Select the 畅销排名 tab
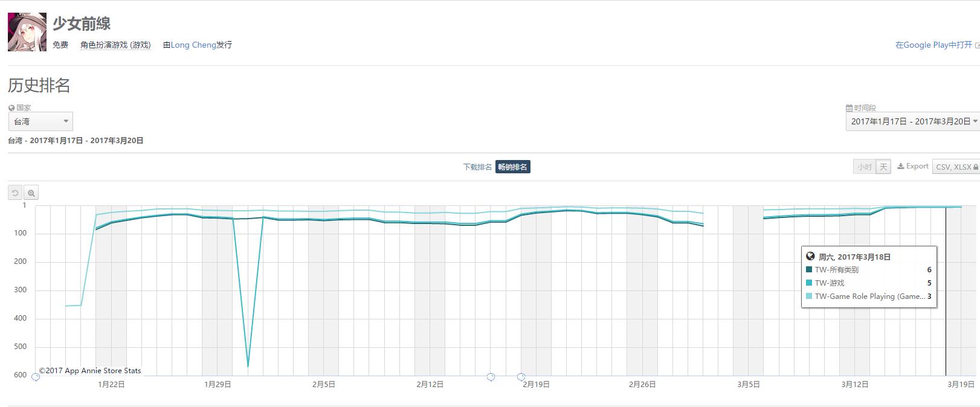Viewport: 980px width, 407px height. click(x=512, y=167)
